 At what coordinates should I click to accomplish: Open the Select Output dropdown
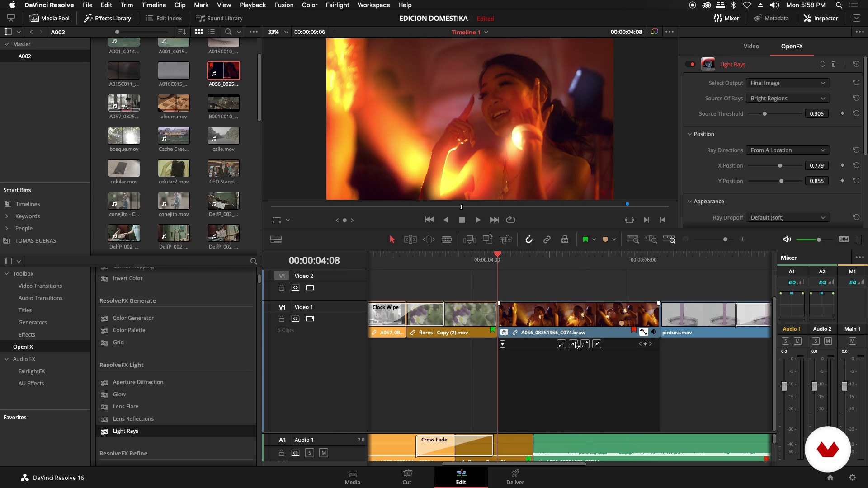[788, 83]
